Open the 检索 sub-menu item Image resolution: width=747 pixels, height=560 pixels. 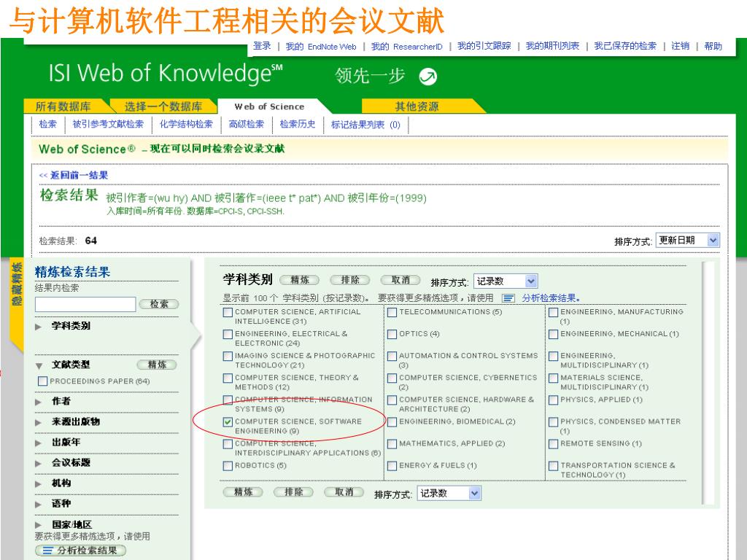pos(47,124)
